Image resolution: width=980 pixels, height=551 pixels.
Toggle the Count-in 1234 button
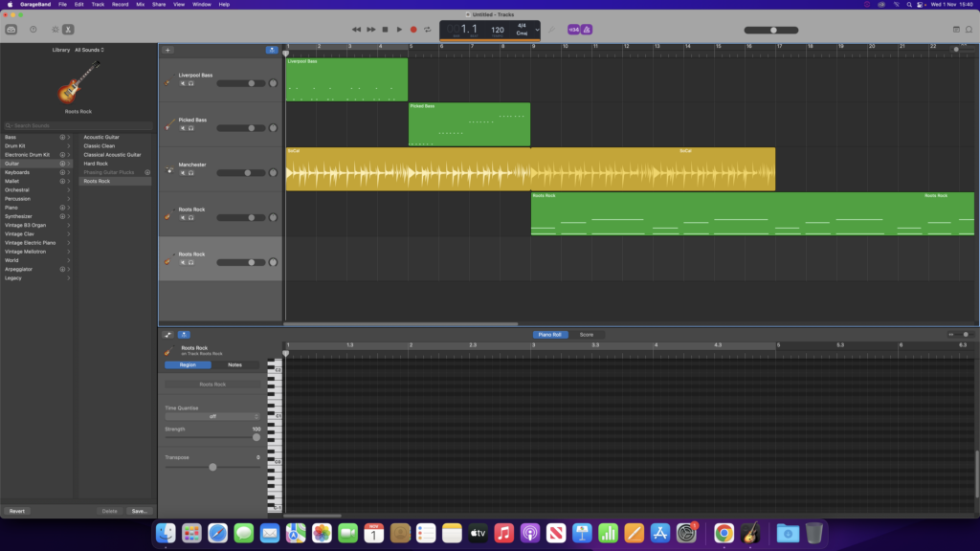573,30
